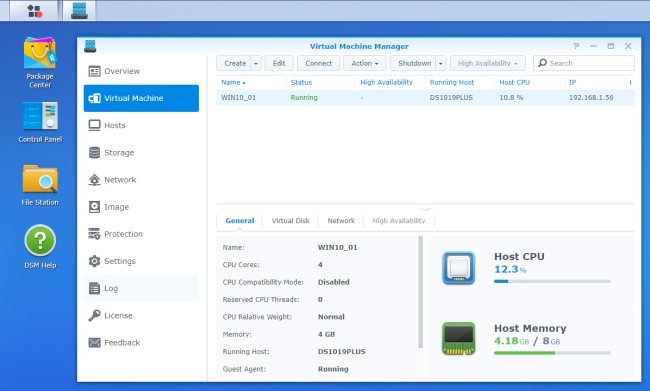This screenshot has height=391, width=650.
Task: Click the Overview sidebar icon
Action: [95, 71]
